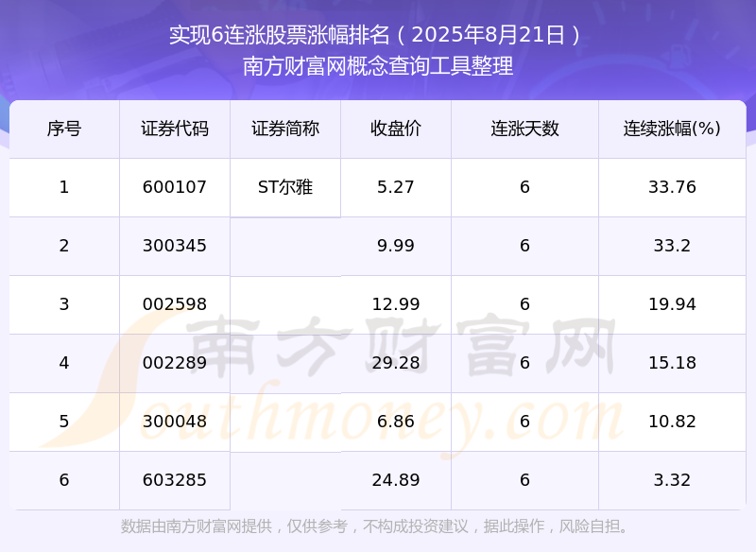The height and width of the screenshot is (552, 756).
Task: Click closing price 9.99
Action: [396, 246]
